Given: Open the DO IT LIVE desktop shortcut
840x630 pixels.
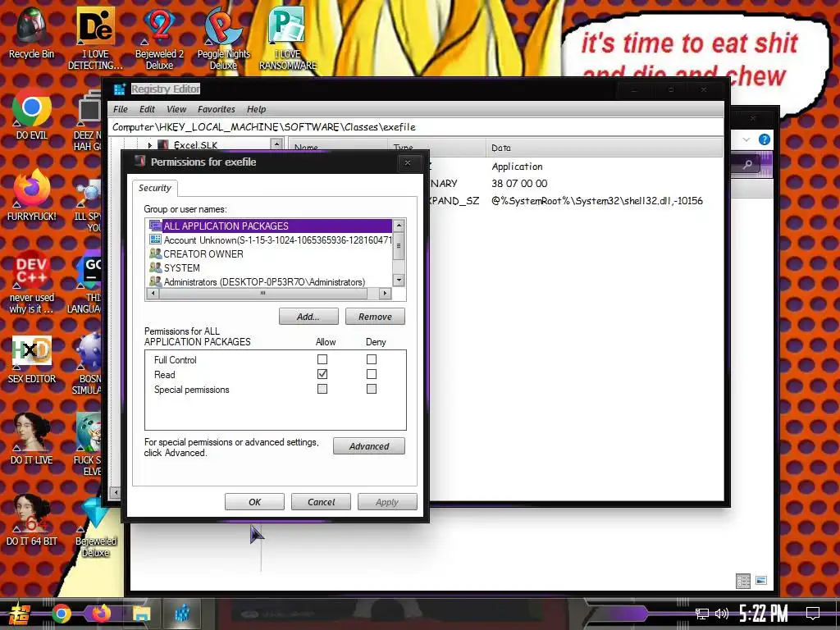Looking at the screenshot, I should pyautogui.click(x=31, y=440).
